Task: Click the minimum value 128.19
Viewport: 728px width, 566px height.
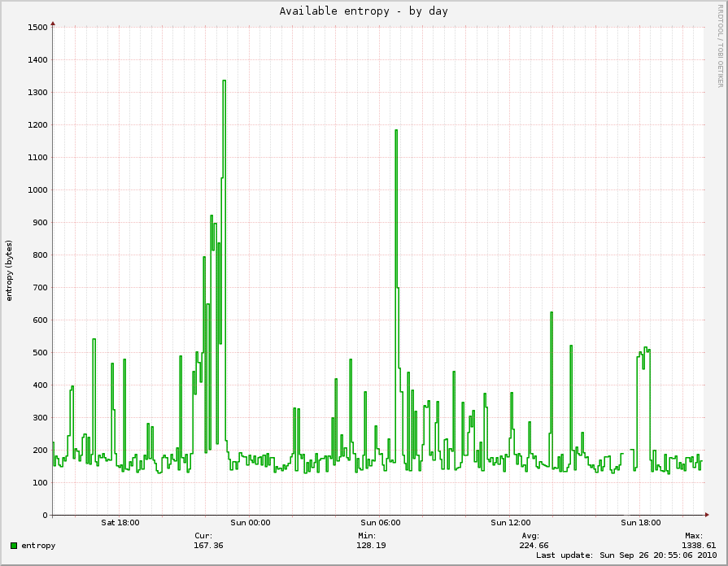Action: coord(371,546)
